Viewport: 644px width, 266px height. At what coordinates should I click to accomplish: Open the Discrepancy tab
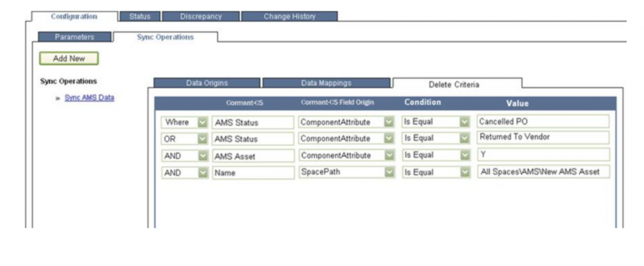(x=200, y=16)
